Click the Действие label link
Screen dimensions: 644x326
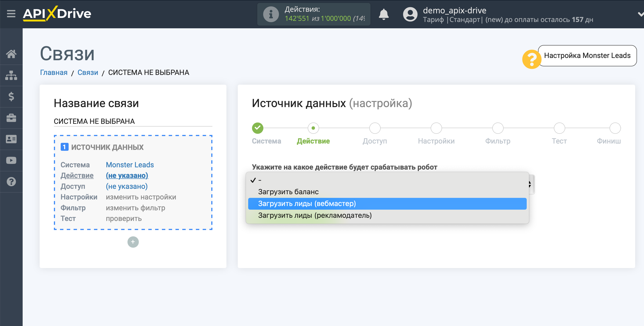77,175
